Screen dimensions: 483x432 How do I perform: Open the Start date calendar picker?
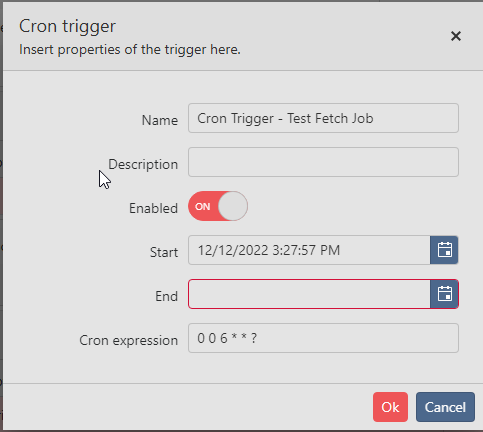[x=444, y=250]
